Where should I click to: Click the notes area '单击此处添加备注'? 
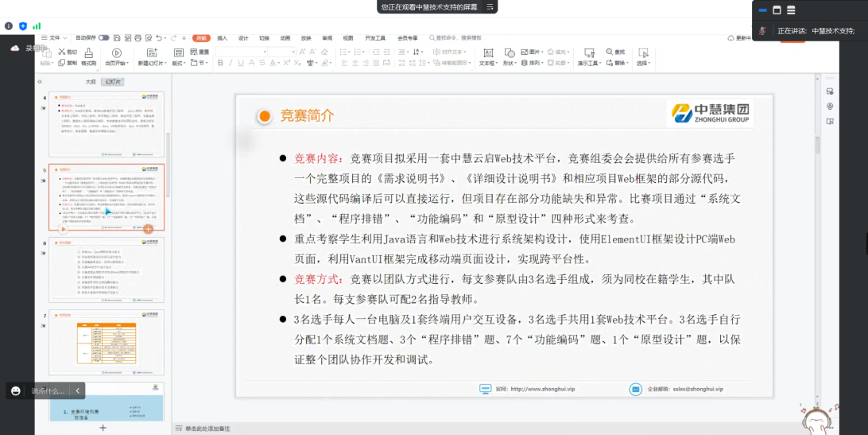point(207,429)
